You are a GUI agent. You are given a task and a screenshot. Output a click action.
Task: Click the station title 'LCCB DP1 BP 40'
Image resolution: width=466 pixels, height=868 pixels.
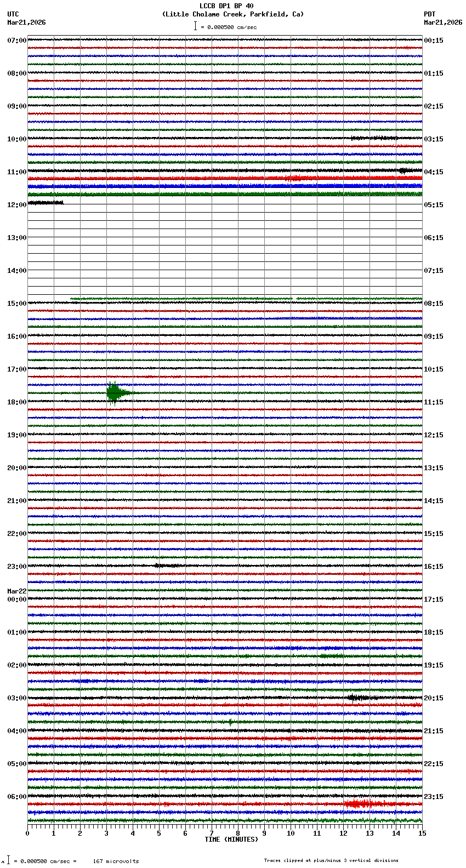coord(226,6)
